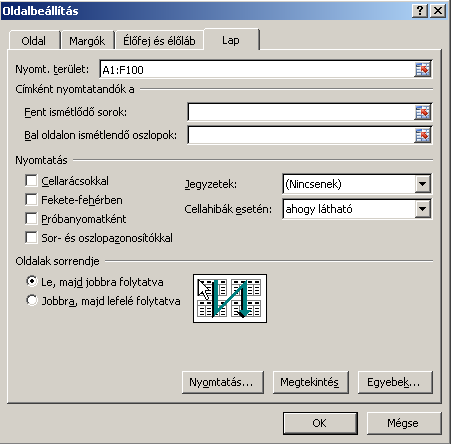Click the Nyomtatás... button
This screenshot has height=444, width=451.
(223, 382)
